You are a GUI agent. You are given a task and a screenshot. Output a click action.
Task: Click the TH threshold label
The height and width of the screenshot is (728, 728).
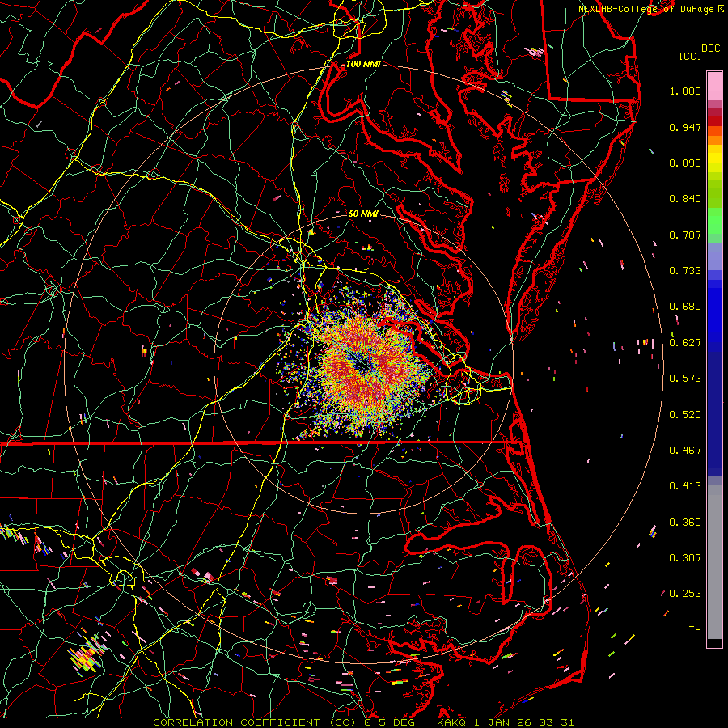695,630
